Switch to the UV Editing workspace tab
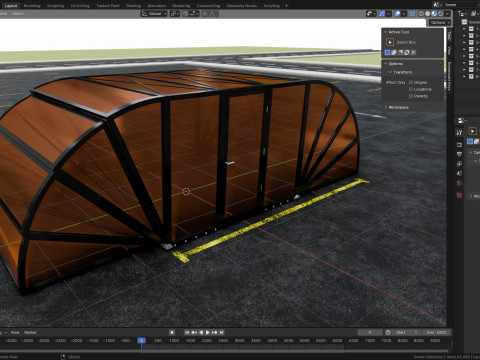 coord(80,6)
